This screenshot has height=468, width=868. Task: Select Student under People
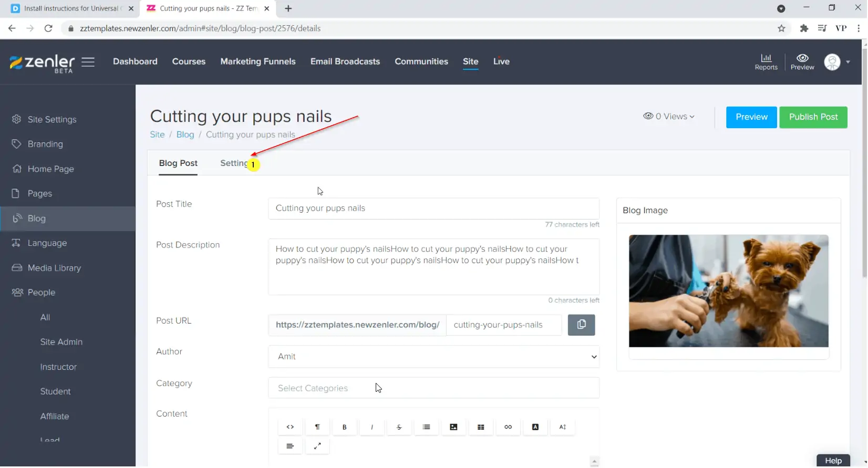click(x=55, y=392)
